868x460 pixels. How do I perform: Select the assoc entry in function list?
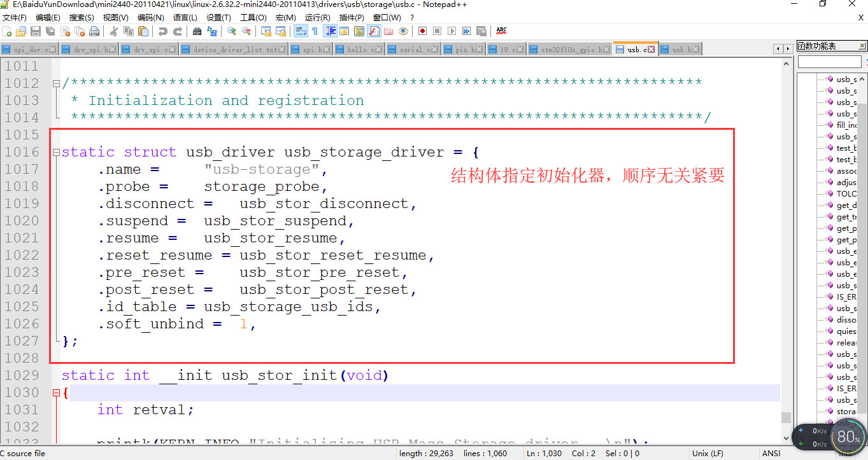(846, 171)
